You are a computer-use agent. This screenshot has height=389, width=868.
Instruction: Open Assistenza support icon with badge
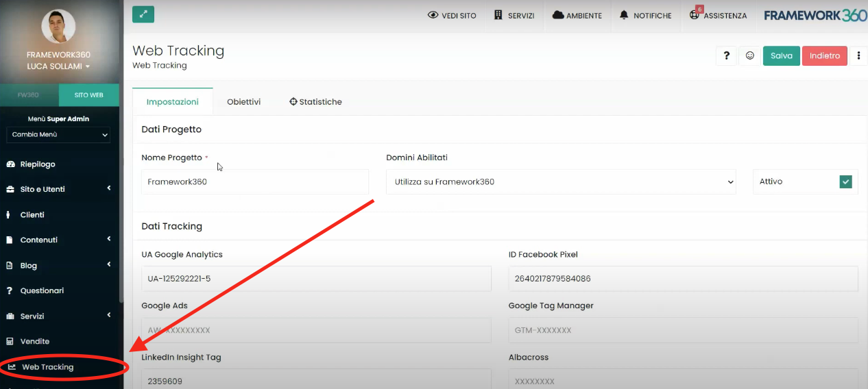tap(695, 15)
